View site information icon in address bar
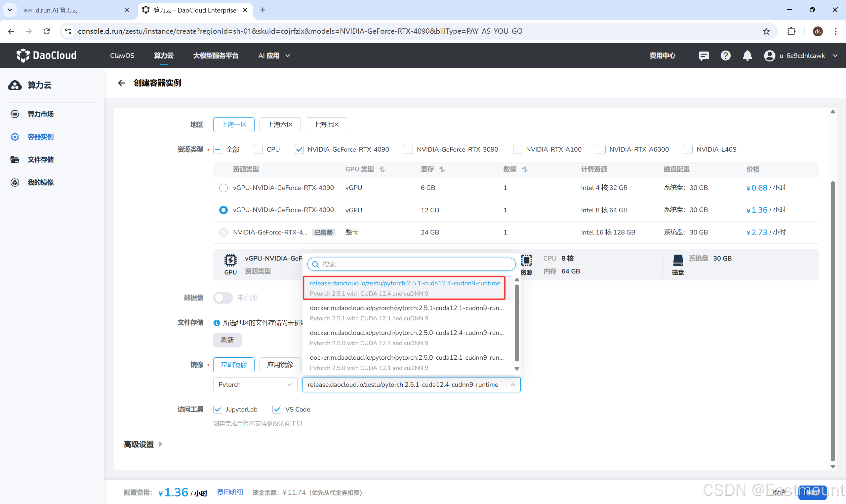Screen dimensions: 846x504 point(68,31)
